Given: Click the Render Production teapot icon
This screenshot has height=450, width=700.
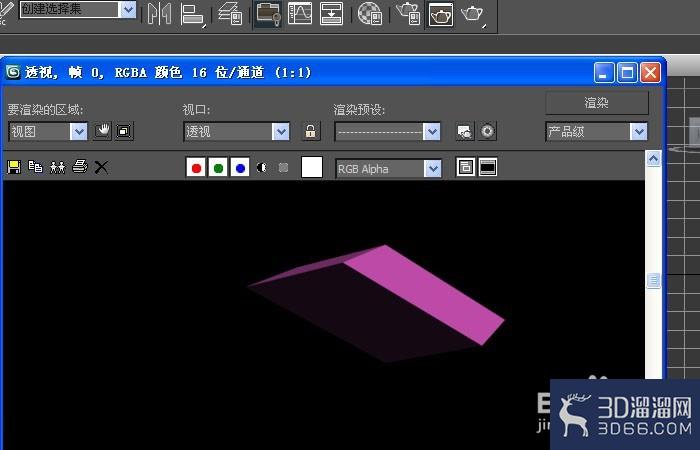Looking at the screenshot, I should pos(473,15).
